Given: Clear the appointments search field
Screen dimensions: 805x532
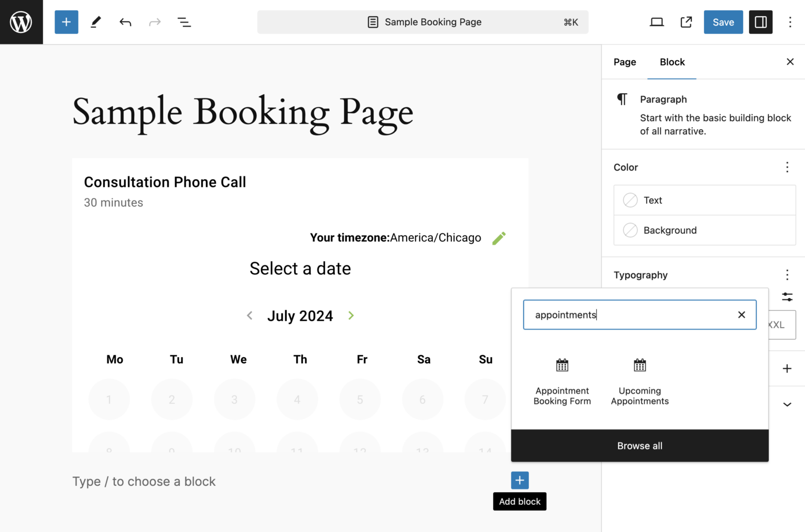Looking at the screenshot, I should (742, 315).
